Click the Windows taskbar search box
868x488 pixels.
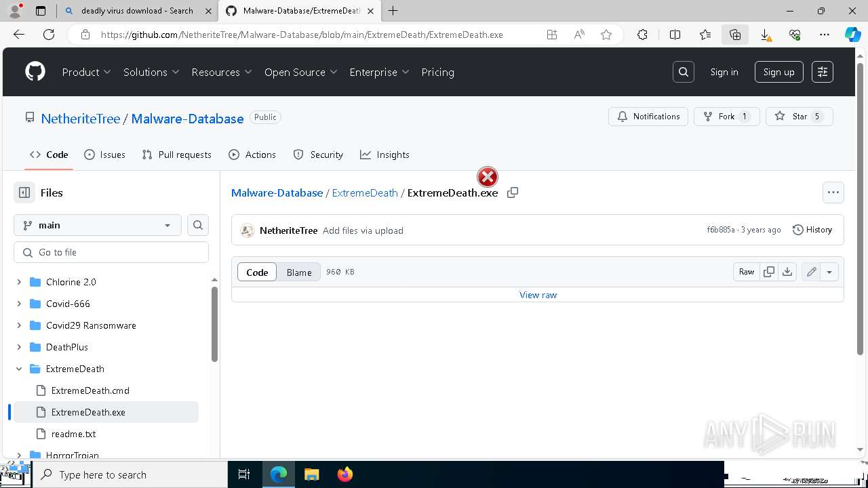click(130, 474)
